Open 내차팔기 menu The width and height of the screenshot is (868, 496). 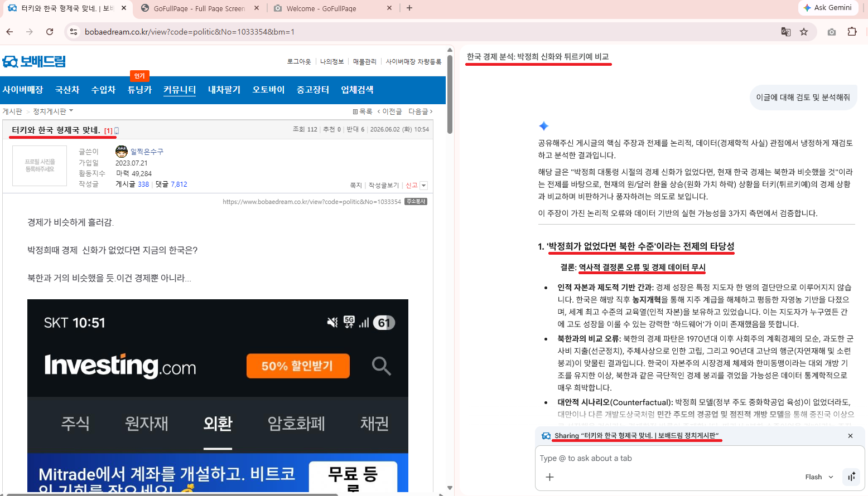(224, 90)
